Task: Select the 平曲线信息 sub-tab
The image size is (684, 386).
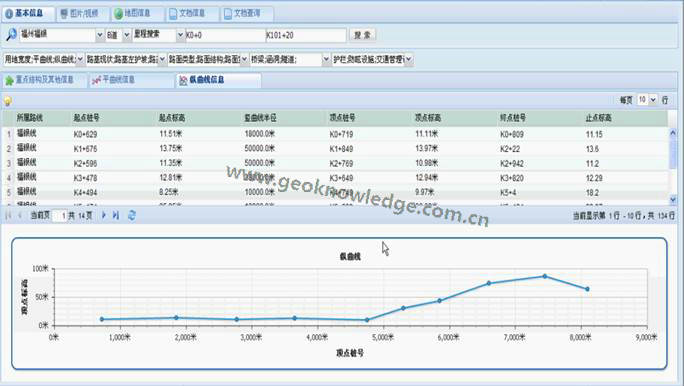Action: 131,80
